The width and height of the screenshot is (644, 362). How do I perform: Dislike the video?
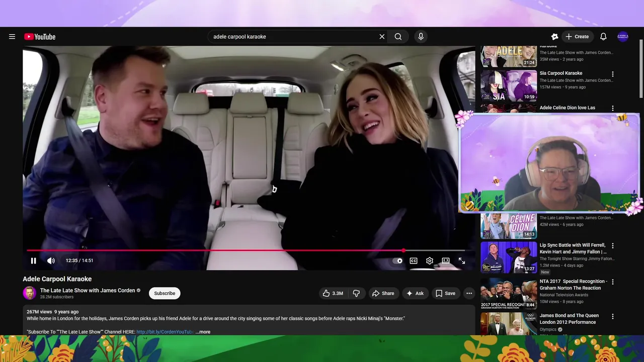tap(356, 293)
